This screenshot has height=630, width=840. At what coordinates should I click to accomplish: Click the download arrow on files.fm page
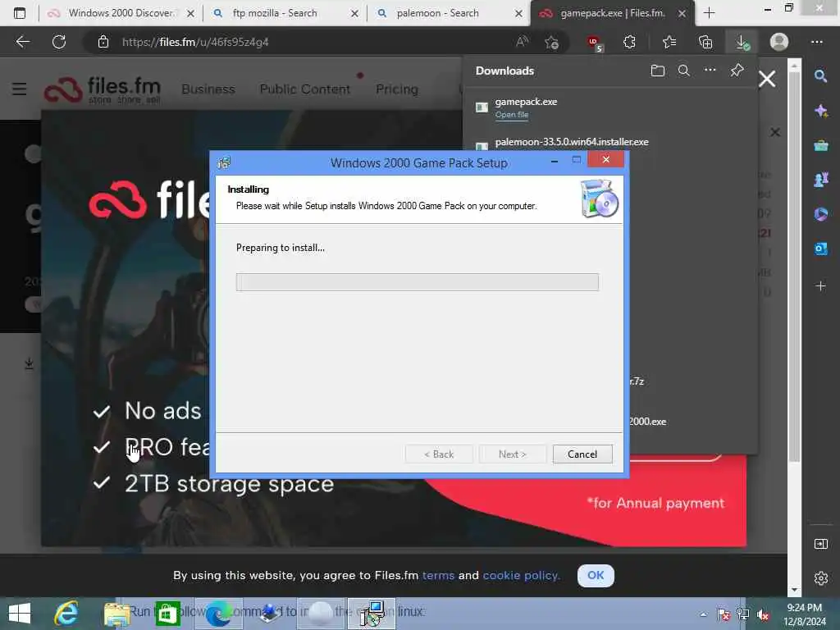29,363
